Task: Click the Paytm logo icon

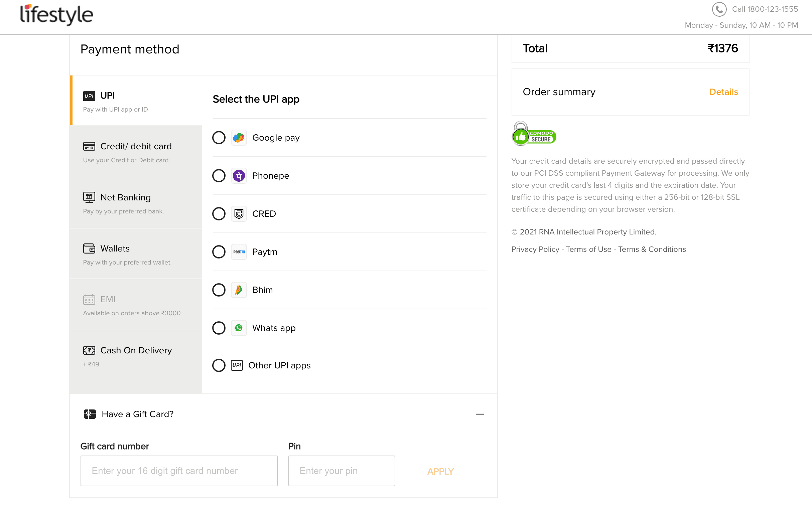Action: point(239,252)
